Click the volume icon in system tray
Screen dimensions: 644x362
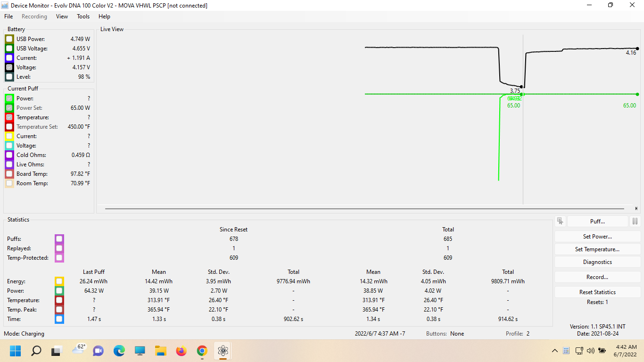[x=591, y=351]
